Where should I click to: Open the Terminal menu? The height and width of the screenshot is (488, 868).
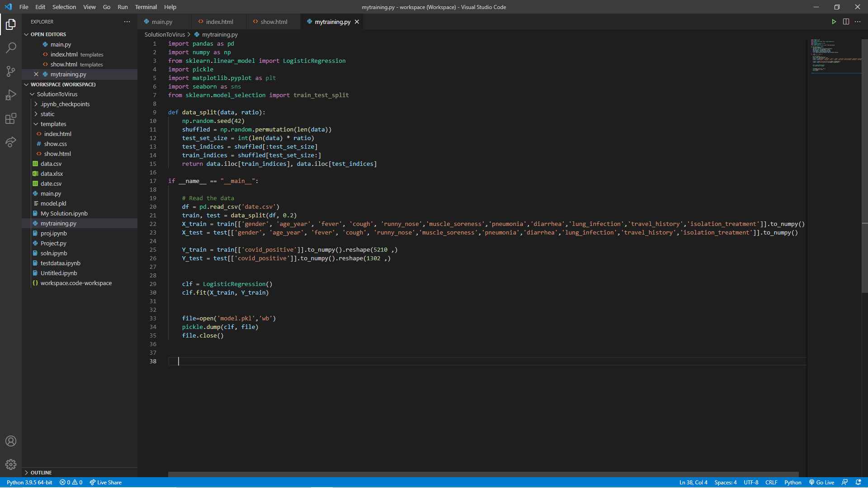(x=146, y=7)
